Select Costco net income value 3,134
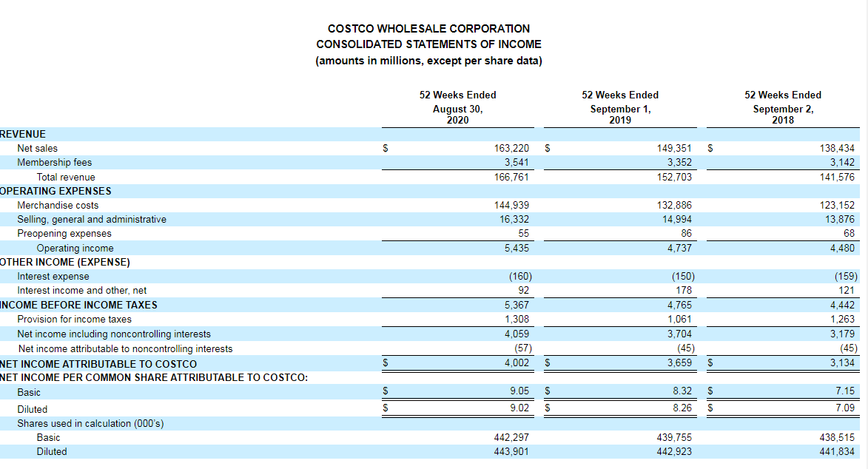The height and width of the screenshot is (469, 868). pos(842,362)
